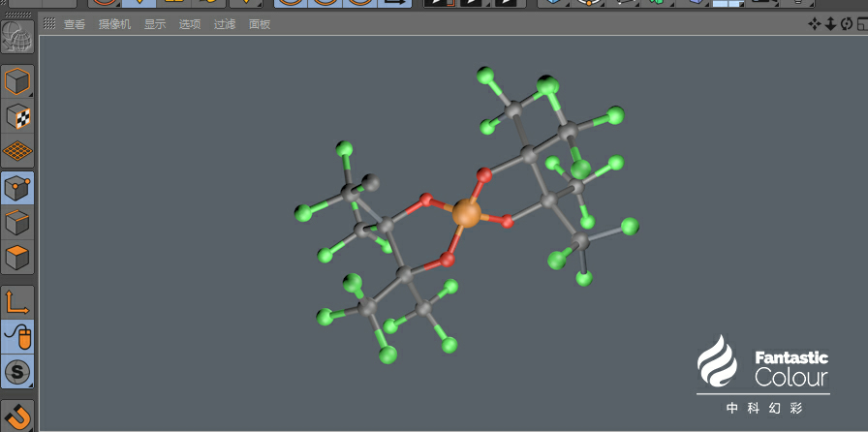The width and height of the screenshot is (868, 432).
Task: Open the 查看 viewport menu
Action: click(x=75, y=24)
